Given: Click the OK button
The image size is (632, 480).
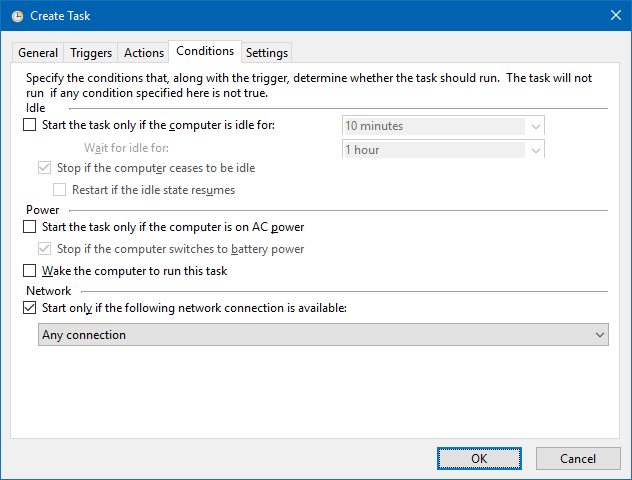Looking at the screenshot, I should pos(479,458).
